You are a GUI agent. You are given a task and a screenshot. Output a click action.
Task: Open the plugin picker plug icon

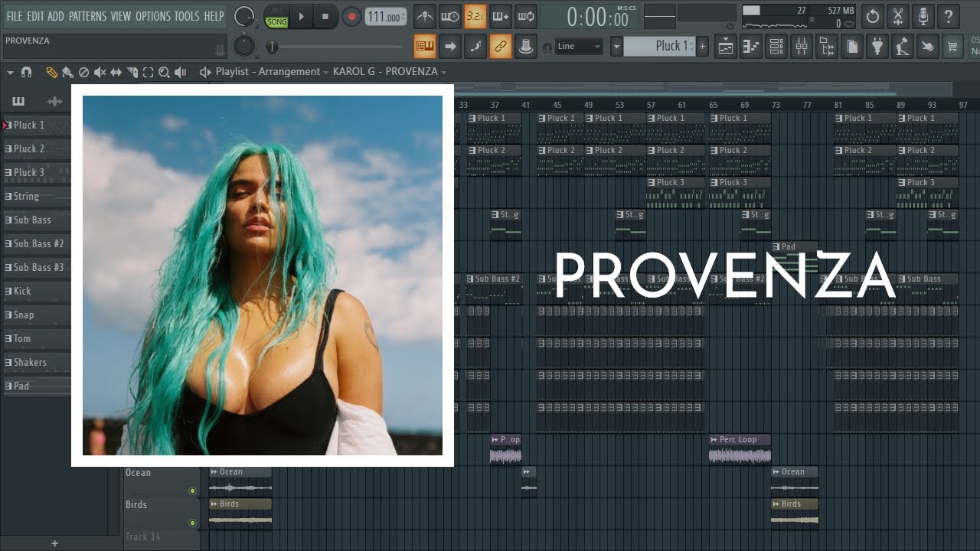(877, 46)
